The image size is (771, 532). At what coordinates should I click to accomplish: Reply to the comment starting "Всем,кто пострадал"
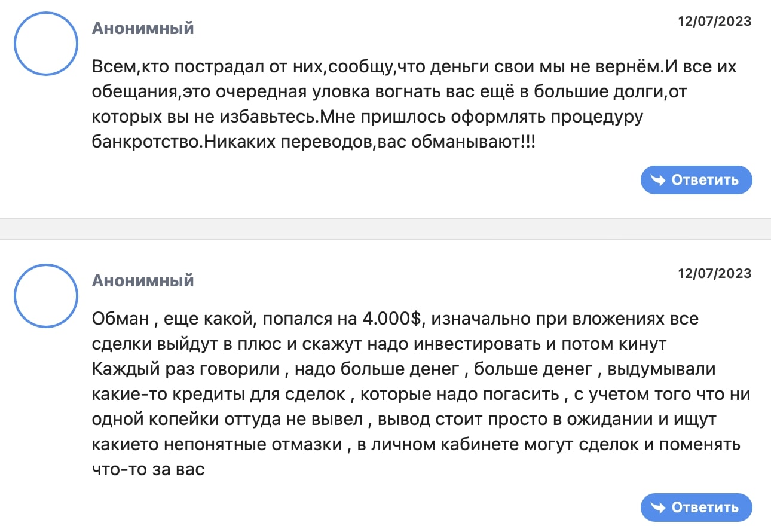point(696,180)
